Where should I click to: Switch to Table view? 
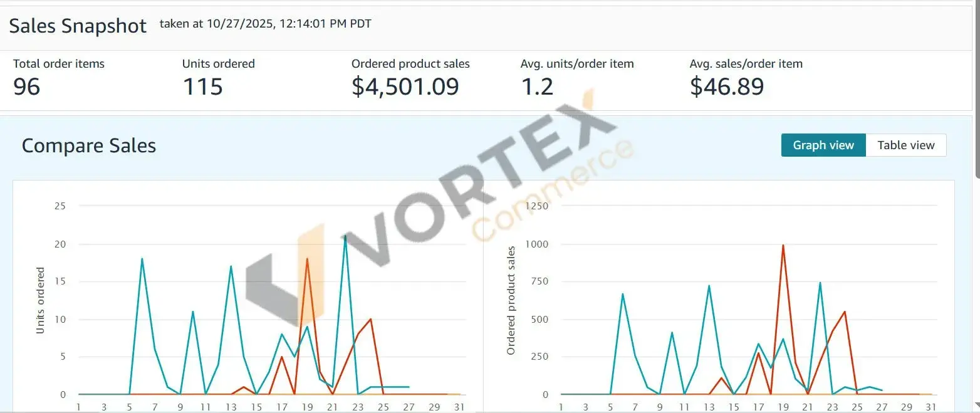[905, 145]
